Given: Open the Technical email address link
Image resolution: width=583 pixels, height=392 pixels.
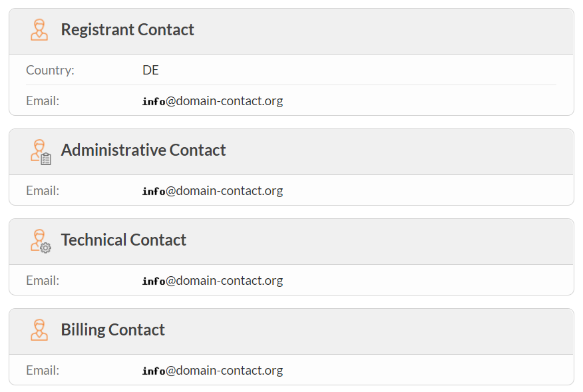Looking at the screenshot, I should (212, 281).
